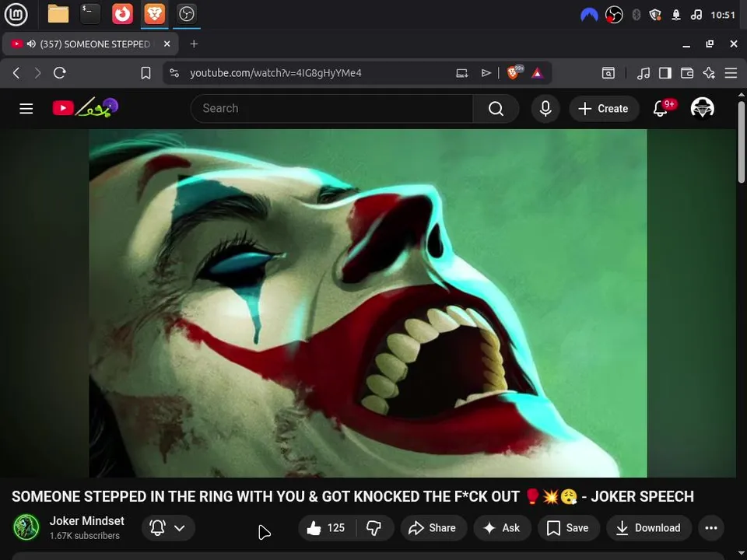Download this video

[649, 528]
